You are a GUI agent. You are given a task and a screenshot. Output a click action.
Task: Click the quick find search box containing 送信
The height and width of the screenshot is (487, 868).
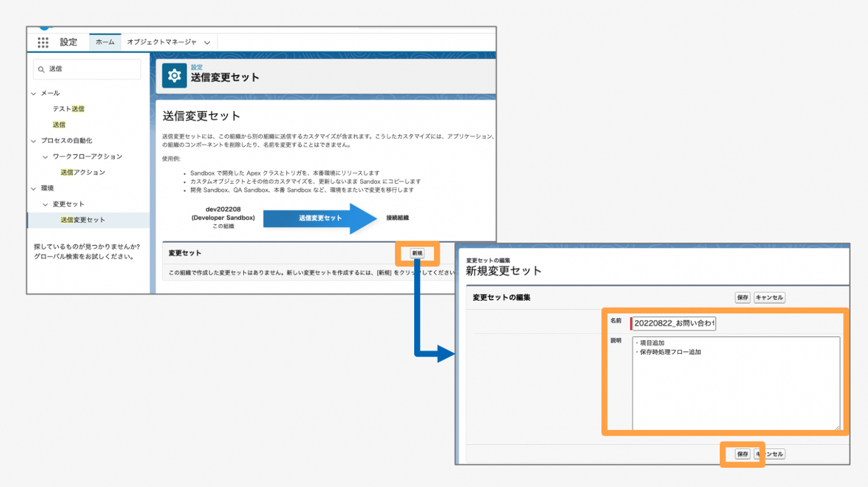pos(87,69)
